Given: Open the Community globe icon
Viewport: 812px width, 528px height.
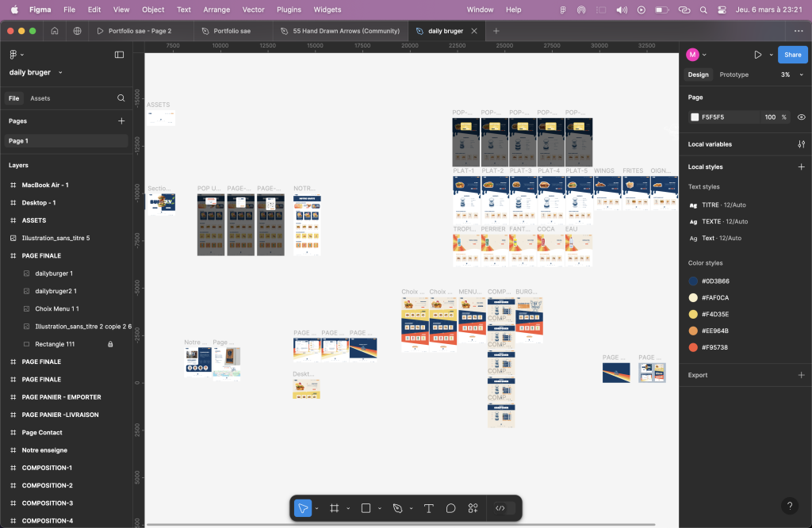Looking at the screenshot, I should [x=77, y=31].
